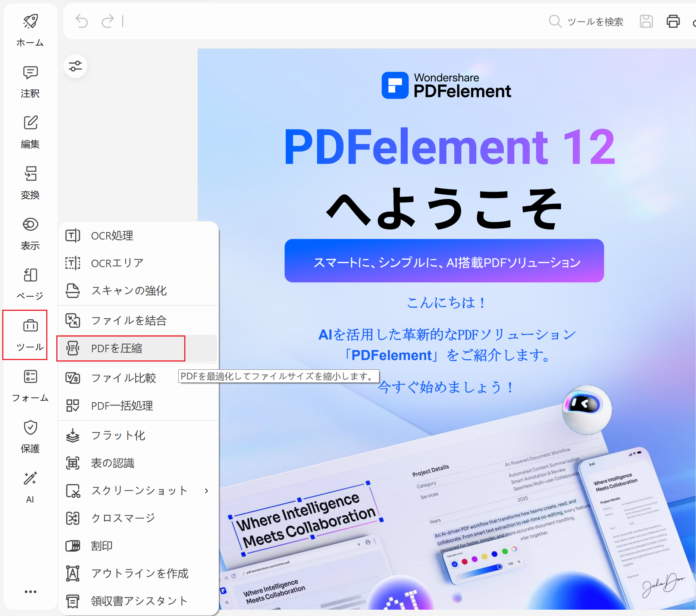Click the こんにちは！ greeting text
Screen dimensions: 696x616
coord(446,302)
